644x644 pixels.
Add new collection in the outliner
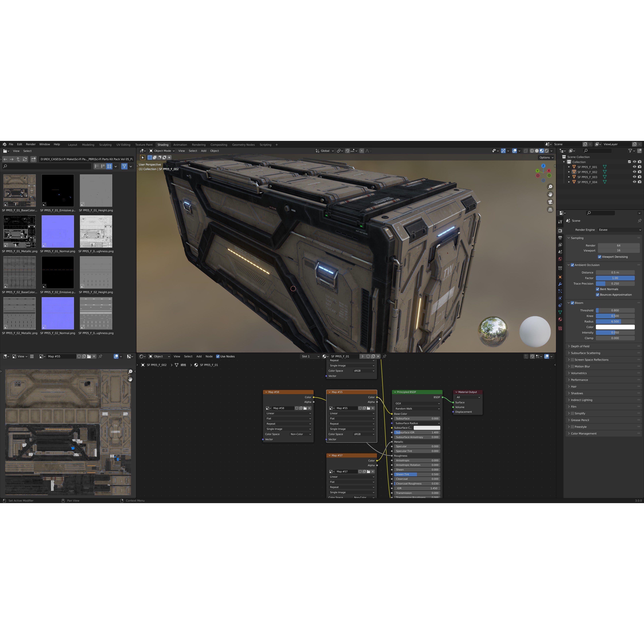pyautogui.click(x=639, y=151)
